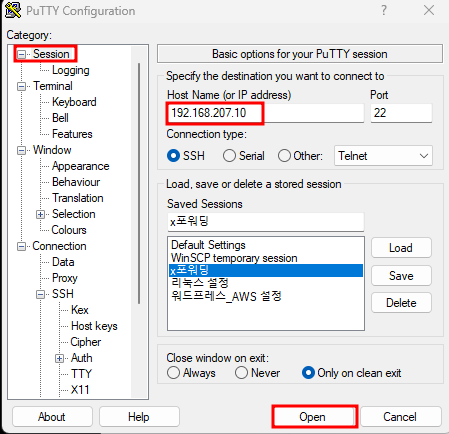Expand the Auth tree node
The width and height of the screenshot is (449, 434).
point(59,358)
